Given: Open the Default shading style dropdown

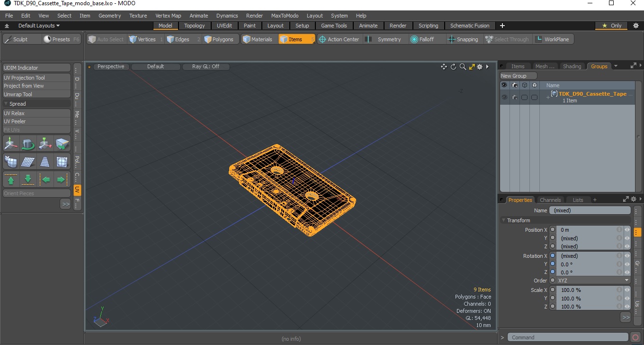Looking at the screenshot, I should tap(156, 67).
